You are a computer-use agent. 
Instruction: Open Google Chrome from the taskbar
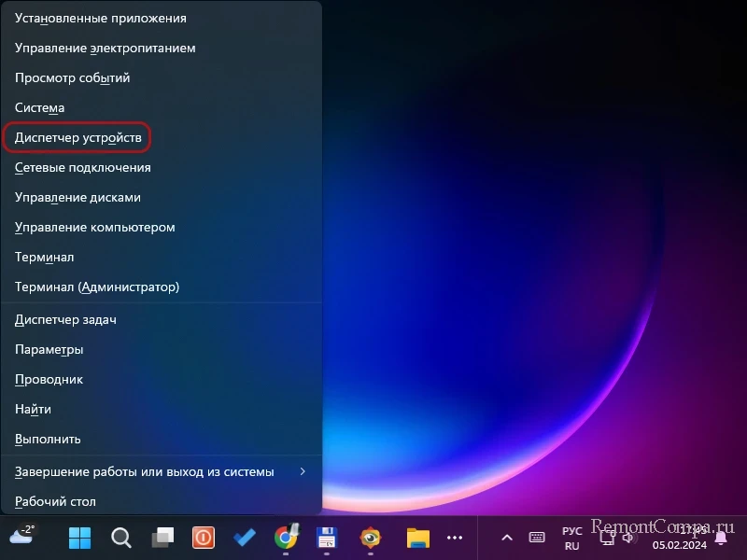tap(286, 538)
